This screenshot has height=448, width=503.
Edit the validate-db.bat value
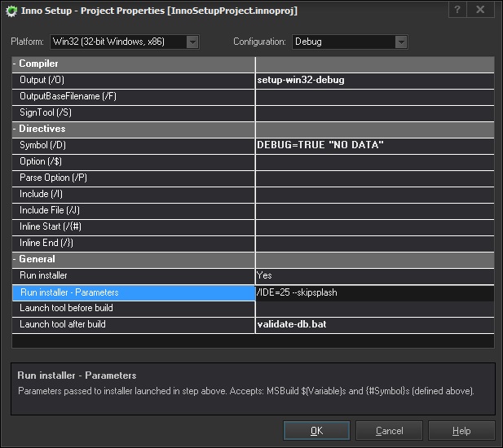pos(375,325)
